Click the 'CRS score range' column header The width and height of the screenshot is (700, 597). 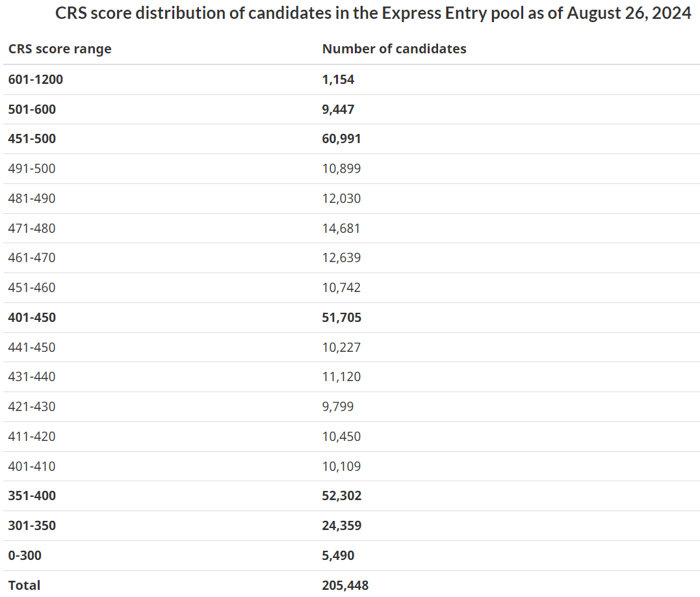click(60, 49)
